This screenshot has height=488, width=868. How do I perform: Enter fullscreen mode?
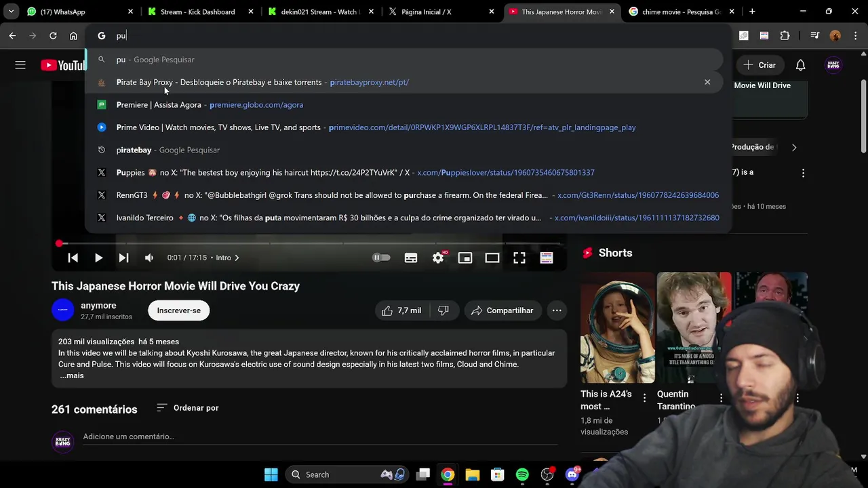click(x=519, y=258)
